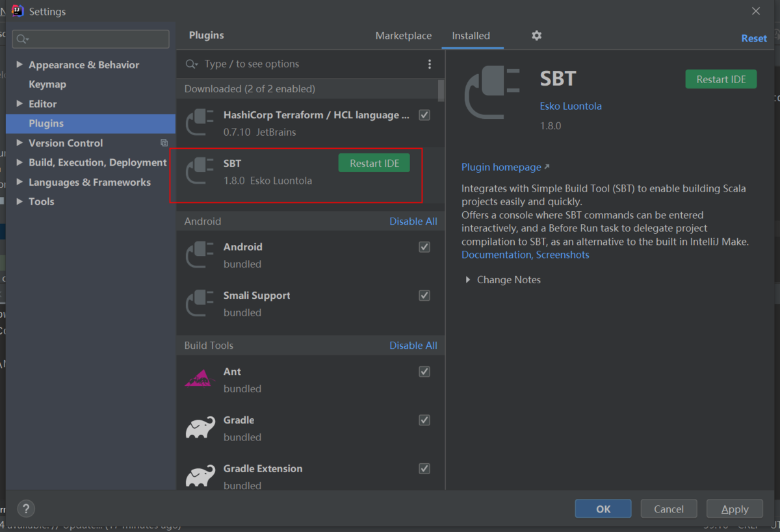Click the Gradle elephant icon
The height and width of the screenshot is (532, 780).
tap(200, 428)
